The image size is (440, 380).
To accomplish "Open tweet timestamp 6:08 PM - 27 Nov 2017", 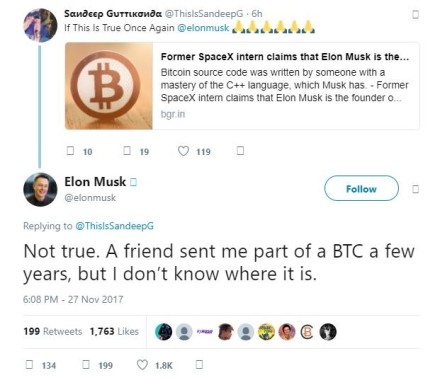I will point(73,299).
